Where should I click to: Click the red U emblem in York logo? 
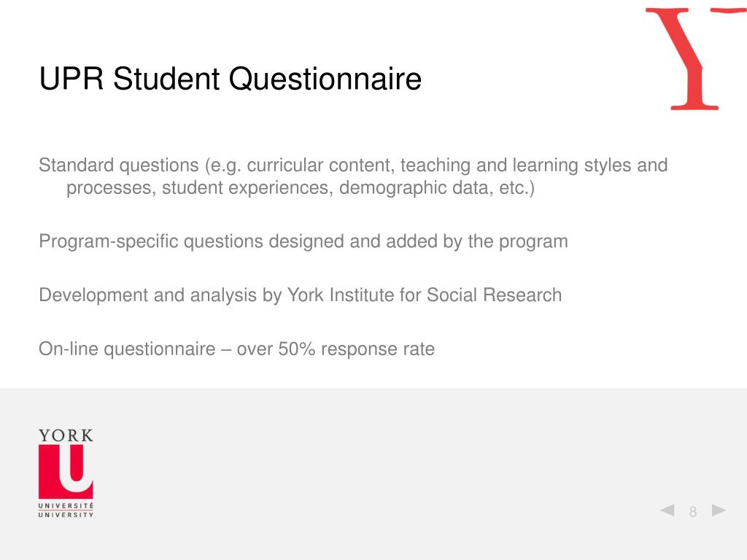pos(66,472)
